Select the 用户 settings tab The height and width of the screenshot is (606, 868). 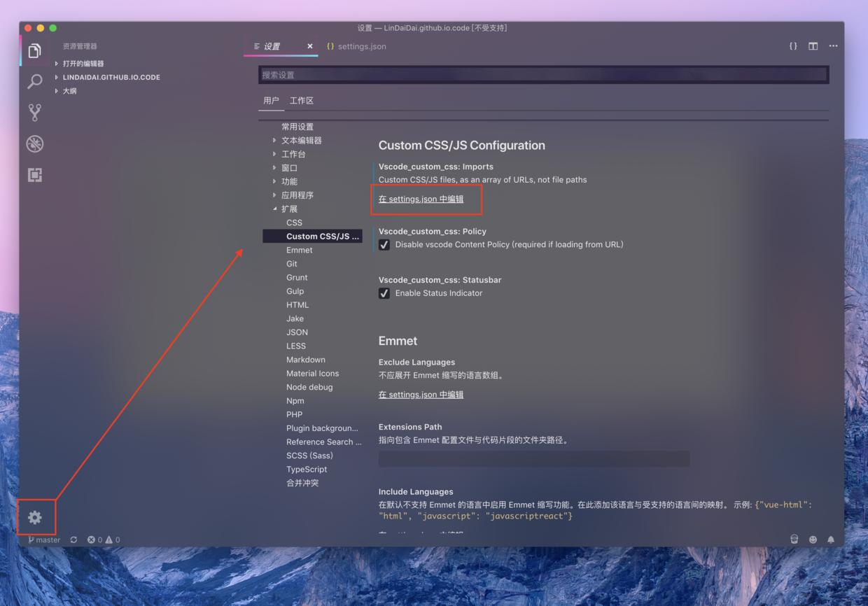271,101
